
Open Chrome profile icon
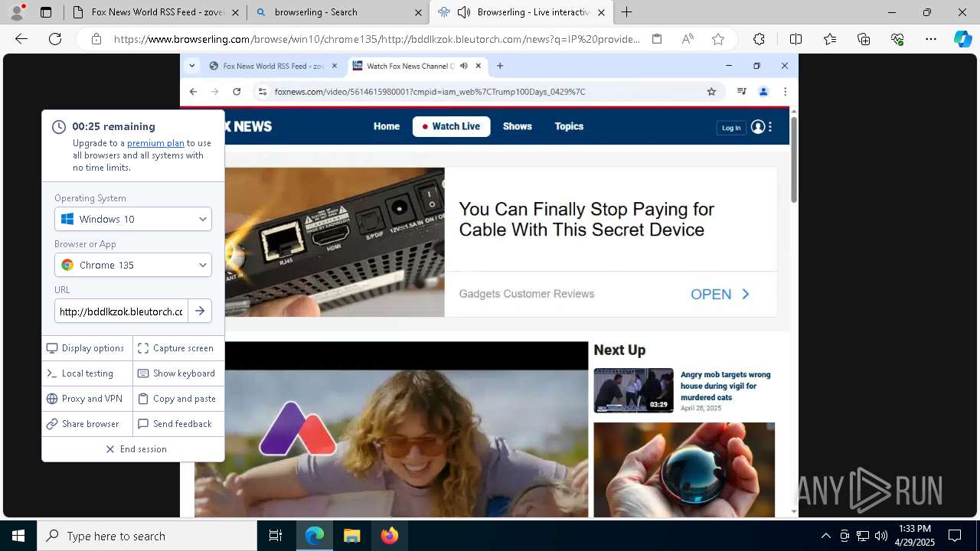click(763, 92)
